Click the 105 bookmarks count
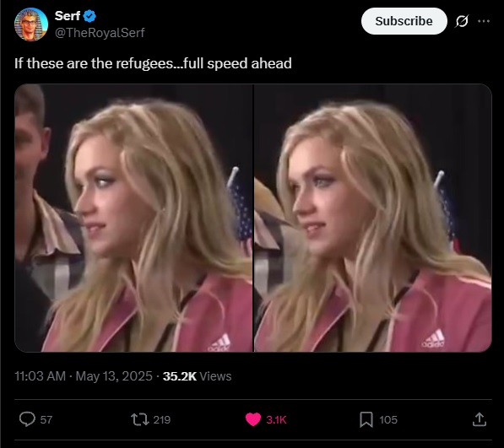This screenshot has height=448, width=504. 388,420
